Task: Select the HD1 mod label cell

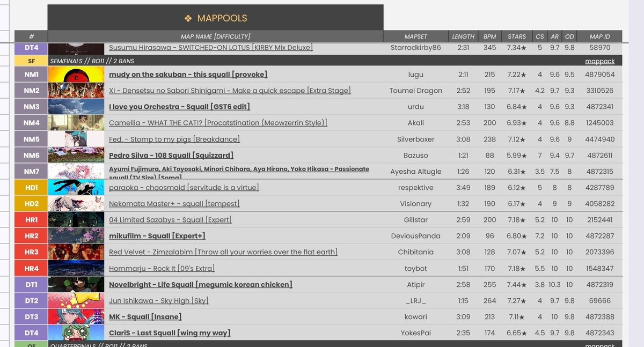Action: (31, 188)
